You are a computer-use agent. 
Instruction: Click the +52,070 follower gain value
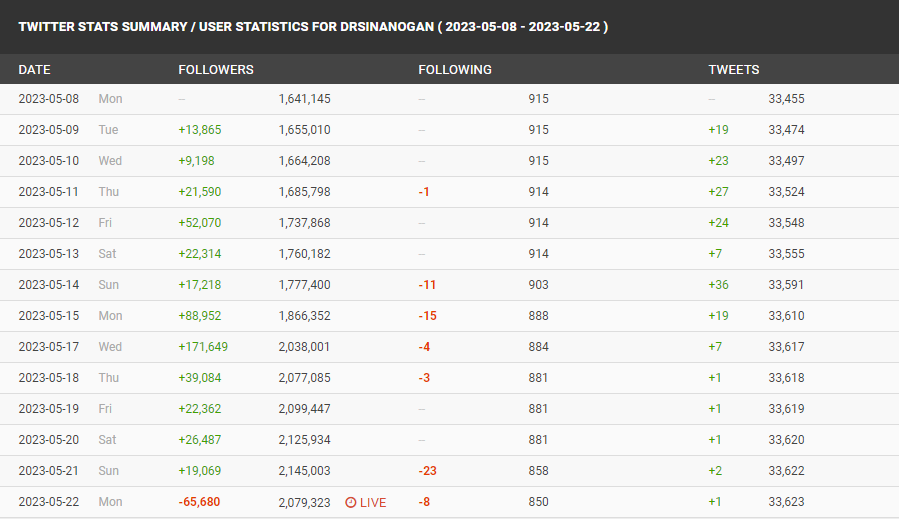(200, 223)
